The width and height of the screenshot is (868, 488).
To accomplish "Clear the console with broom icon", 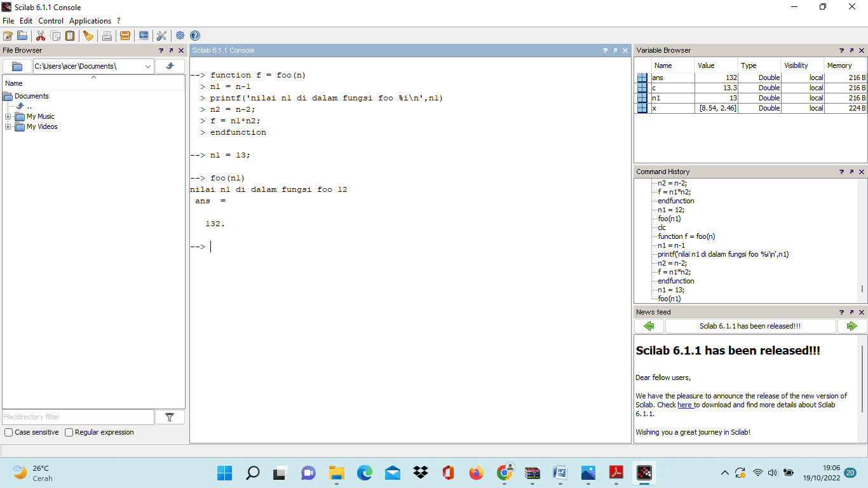I will tap(88, 36).
